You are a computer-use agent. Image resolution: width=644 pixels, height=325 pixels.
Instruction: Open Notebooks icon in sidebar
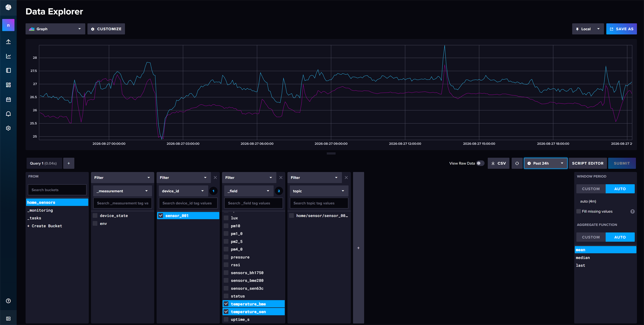[x=8, y=70]
